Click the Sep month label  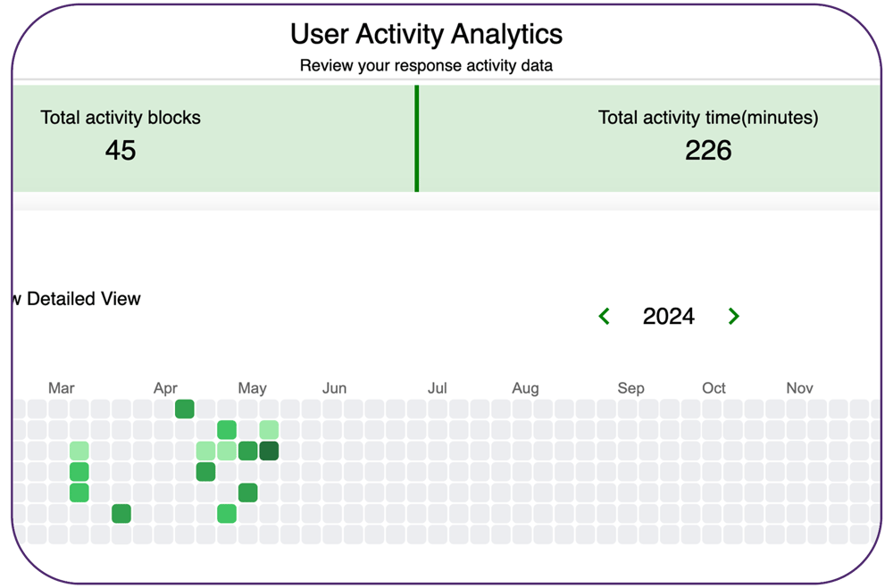[631, 388]
